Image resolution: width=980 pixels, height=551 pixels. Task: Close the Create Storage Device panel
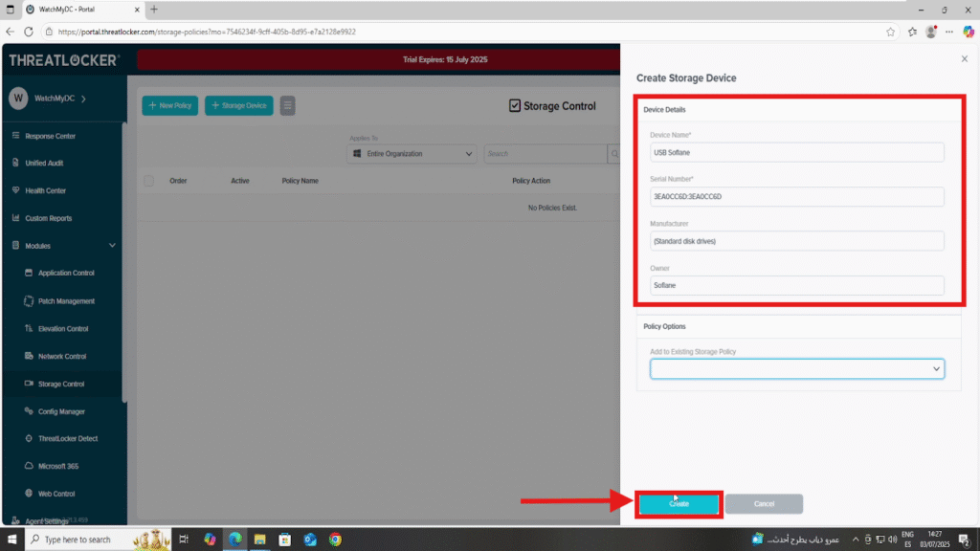(x=965, y=58)
